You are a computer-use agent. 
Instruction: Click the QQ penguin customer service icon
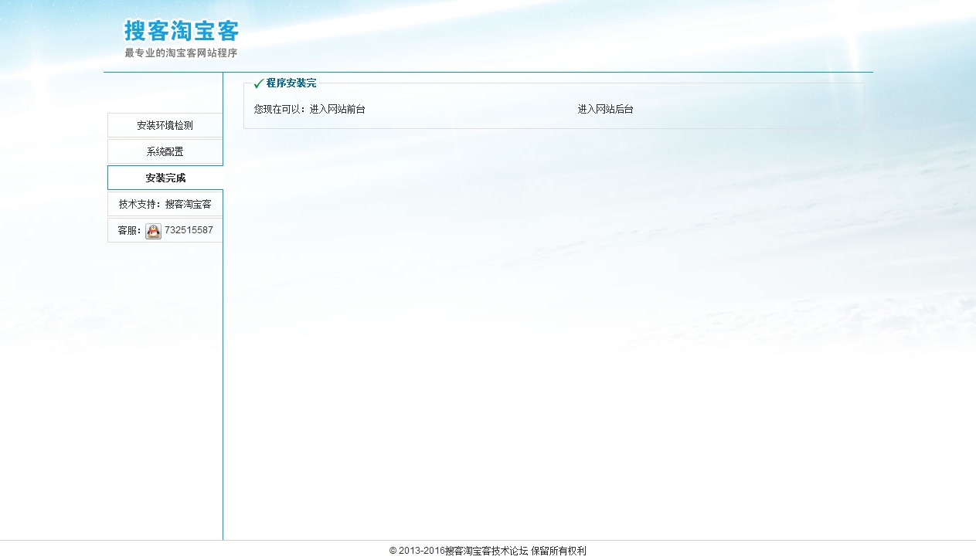tap(153, 231)
